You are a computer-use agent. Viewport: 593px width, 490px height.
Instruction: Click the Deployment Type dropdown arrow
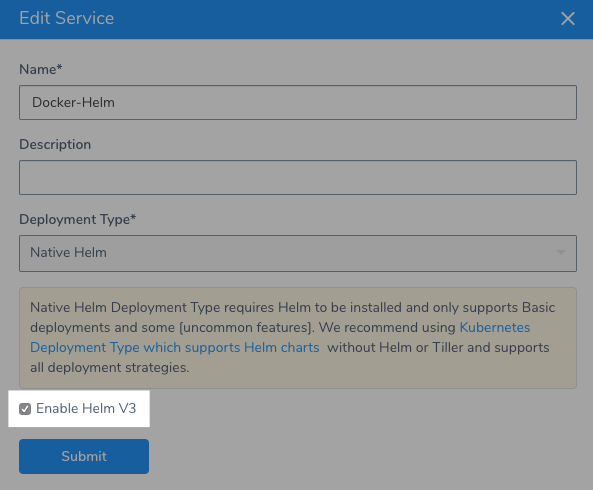pos(561,252)
